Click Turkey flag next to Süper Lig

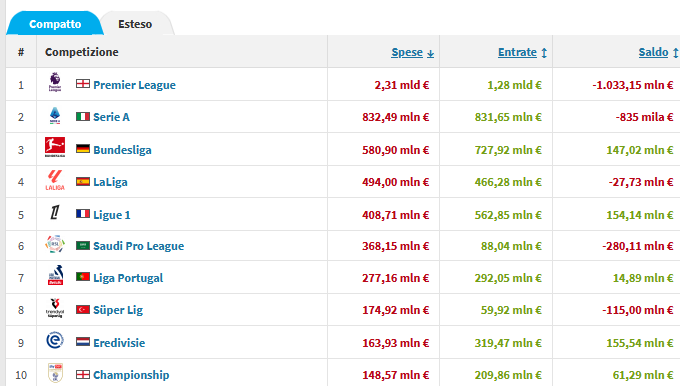[x=83, y=309]
